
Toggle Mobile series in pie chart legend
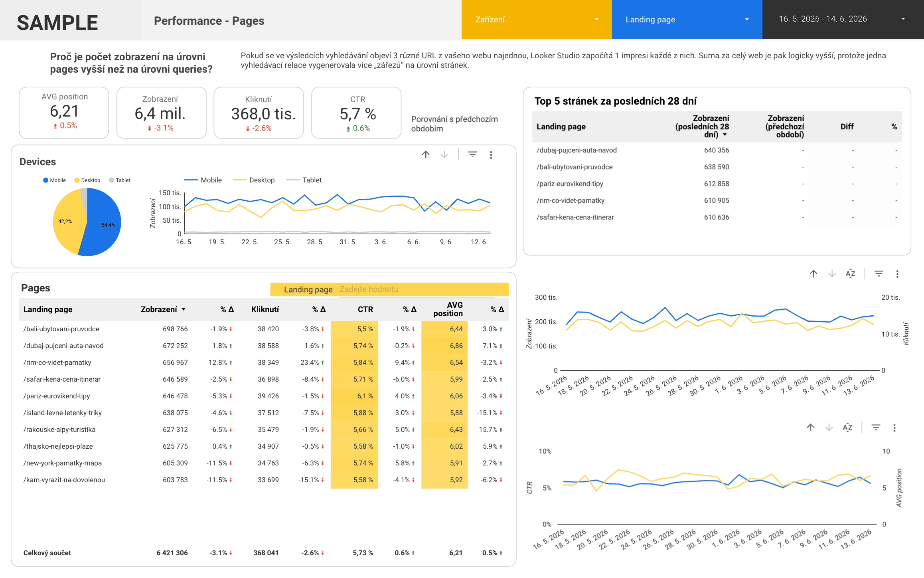pyautogui.click(x=54, y=180)
